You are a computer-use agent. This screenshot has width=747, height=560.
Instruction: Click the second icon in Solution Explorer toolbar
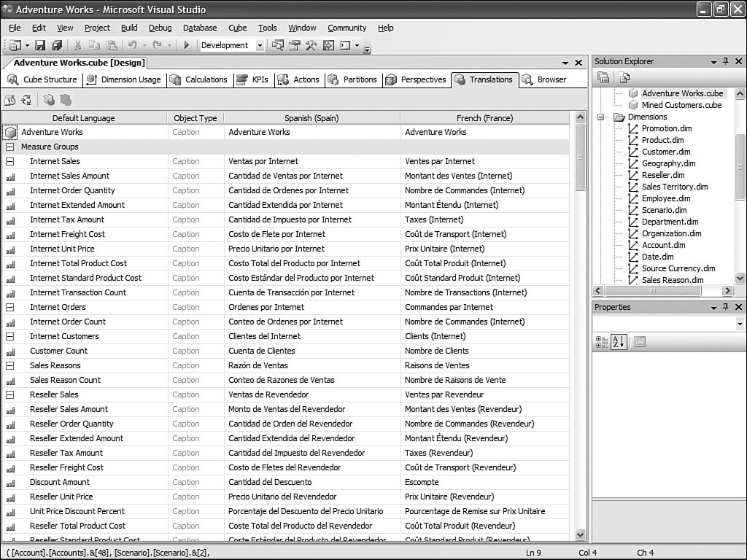click(624, 77)
